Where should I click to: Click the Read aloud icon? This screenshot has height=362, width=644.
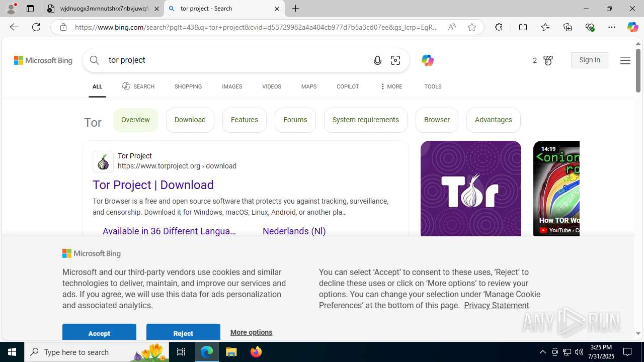click(x=452, y=27)
